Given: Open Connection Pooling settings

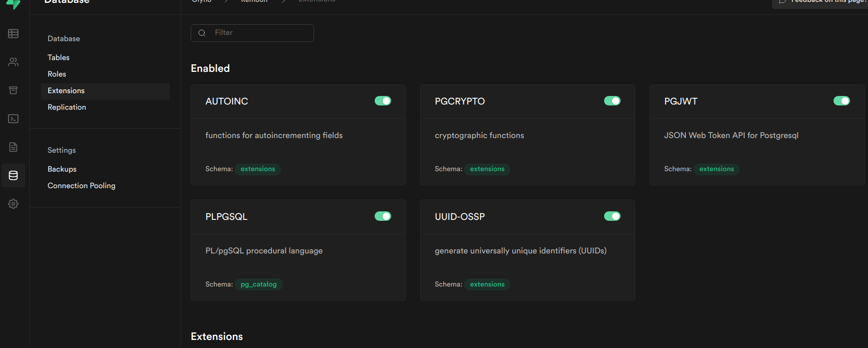Looking at the screenshot, I should [81, 185].
